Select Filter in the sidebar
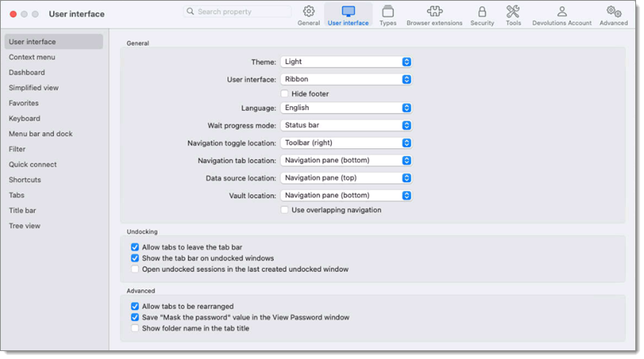 click(17, 149)
